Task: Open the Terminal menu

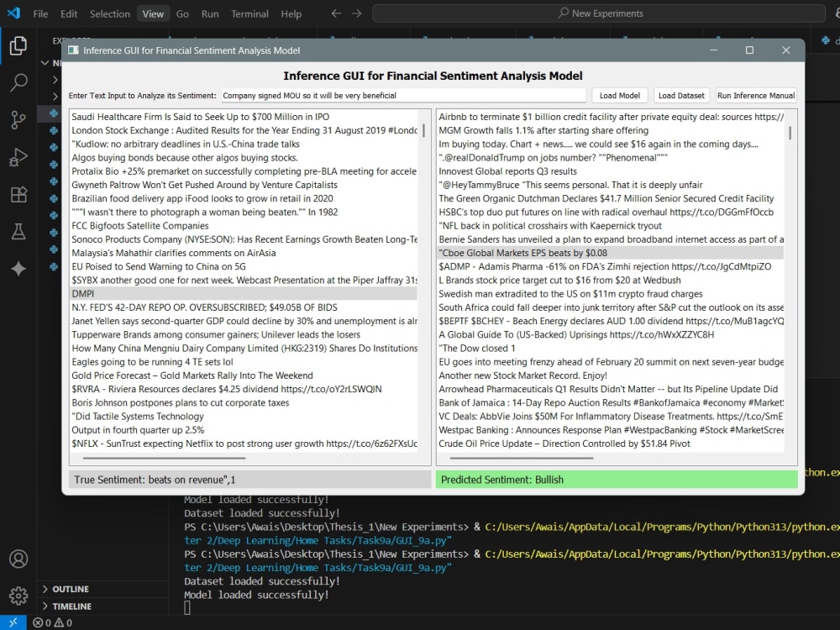Action: [x=249, y=14]
